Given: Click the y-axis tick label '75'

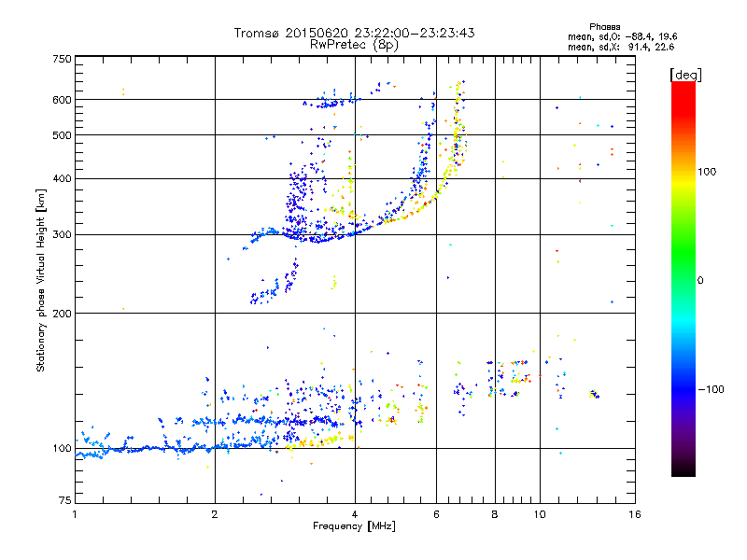Looking at the screenshot, I should (65, 500).
